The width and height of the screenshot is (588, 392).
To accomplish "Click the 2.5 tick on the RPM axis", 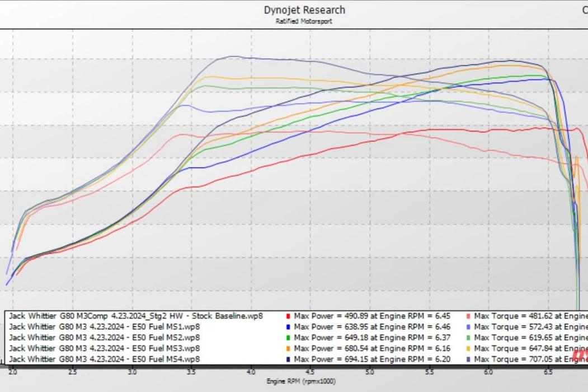I will [x=72, y=372].
